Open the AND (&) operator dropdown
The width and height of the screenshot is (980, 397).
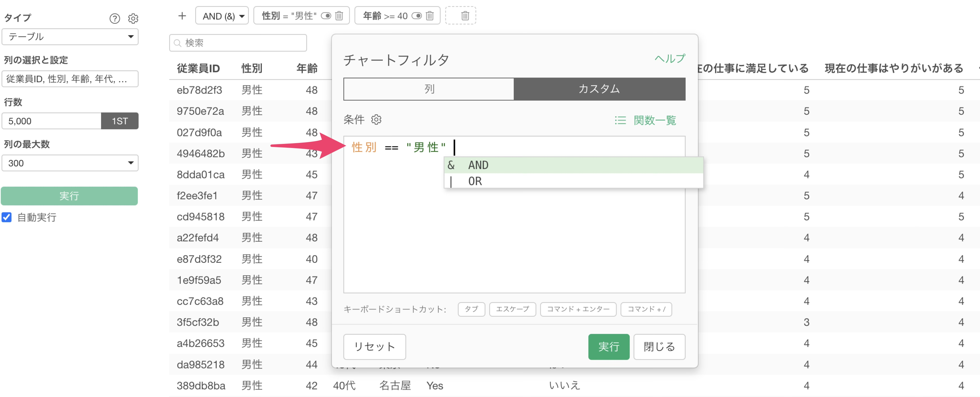pyautogui.click(x=222, y=16)
